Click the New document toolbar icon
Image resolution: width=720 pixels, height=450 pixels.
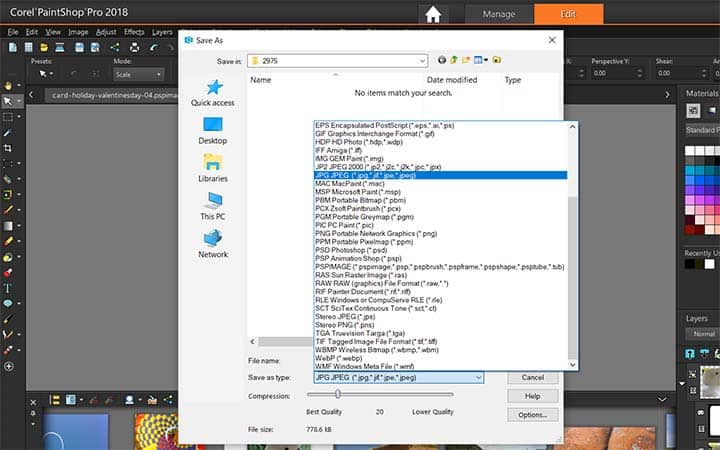coord(13,47)
